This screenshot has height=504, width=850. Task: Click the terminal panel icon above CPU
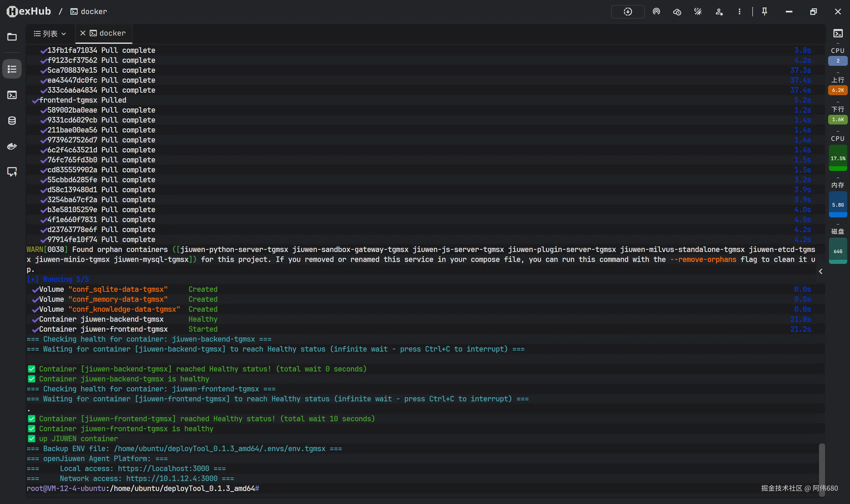point(838,33)
